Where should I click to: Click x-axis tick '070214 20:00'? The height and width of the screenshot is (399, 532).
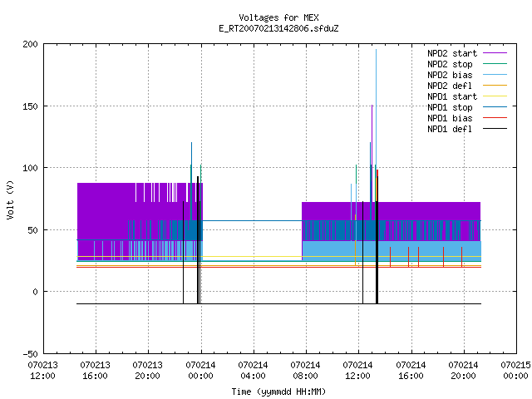coord(464,371)
